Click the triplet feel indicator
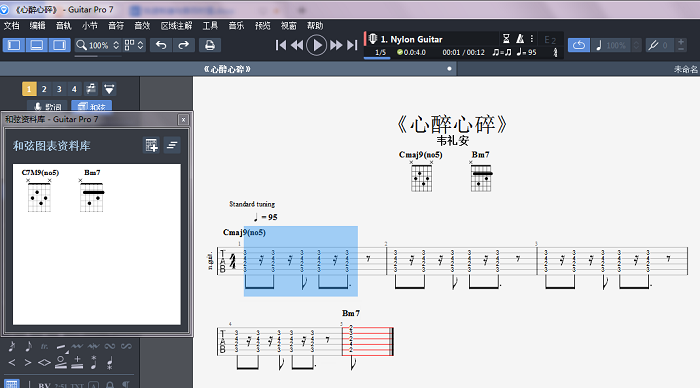This screenshot has width=700, height=388. tap(502, 52)
